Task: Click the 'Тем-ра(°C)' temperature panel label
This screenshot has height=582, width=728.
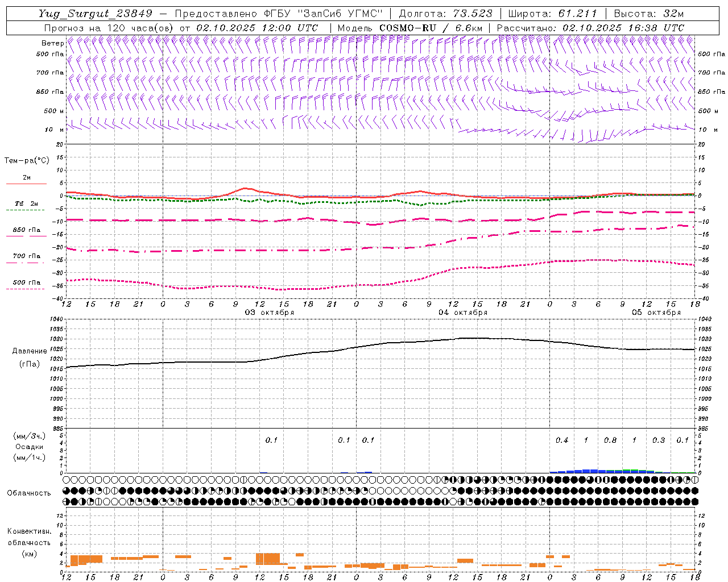Action: pyautogui.click(x=27, y=161)
